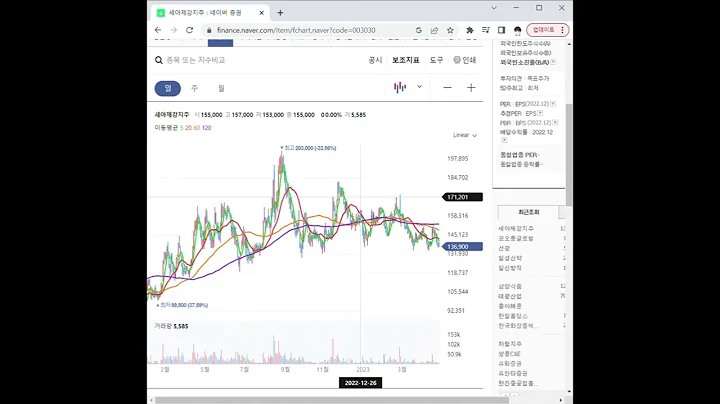The width and height of the screenshot is (720, 404).
Task: Click the lock site info icon
Action: [209, 30]
